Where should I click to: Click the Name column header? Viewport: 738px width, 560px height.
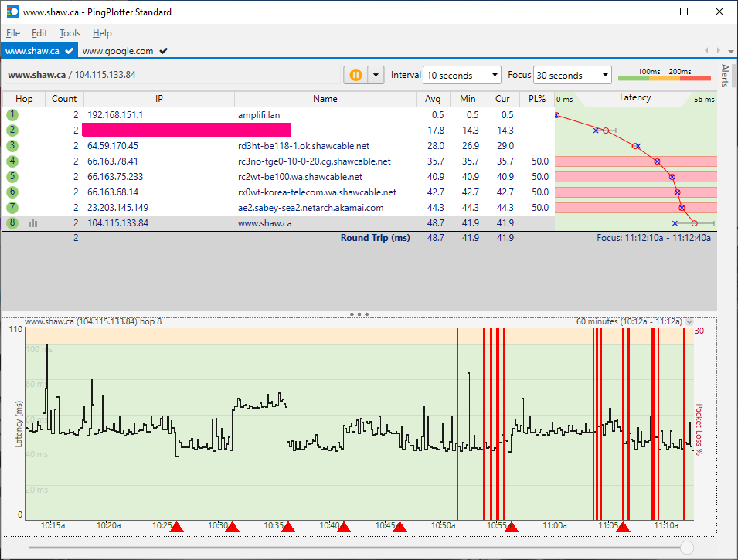tap(325, 99)
